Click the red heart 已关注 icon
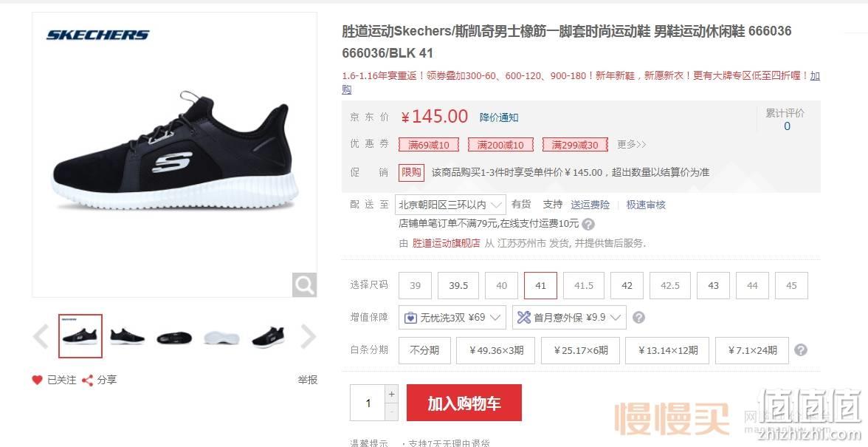Screen dimensions: 868x447 tap(37, 380)
